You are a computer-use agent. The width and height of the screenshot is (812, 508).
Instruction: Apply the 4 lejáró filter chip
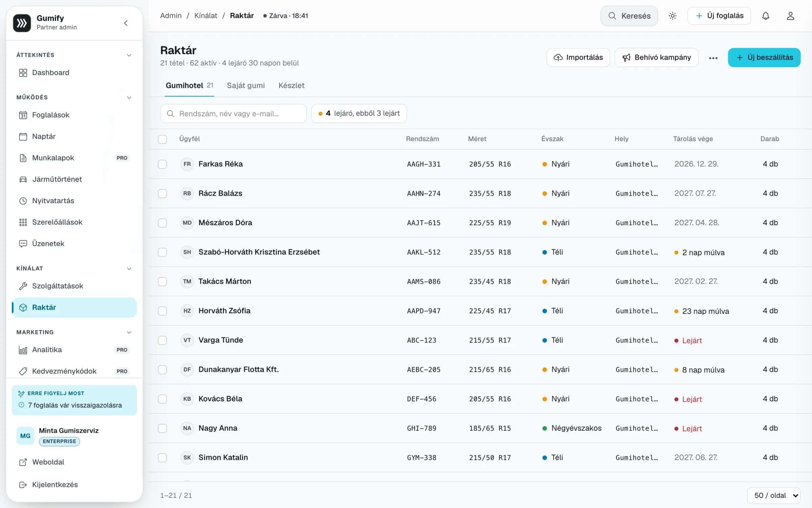tap(359, 113)
